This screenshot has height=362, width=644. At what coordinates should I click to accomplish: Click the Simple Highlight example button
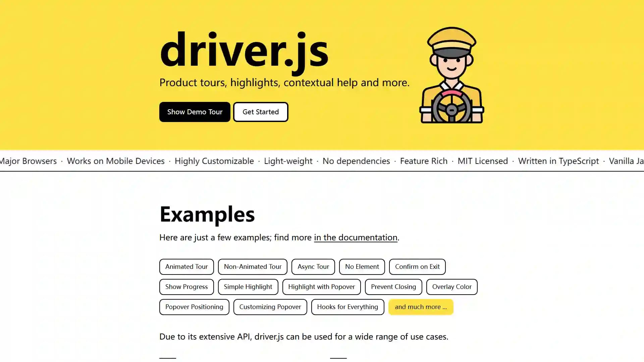(x=248, y=287)
